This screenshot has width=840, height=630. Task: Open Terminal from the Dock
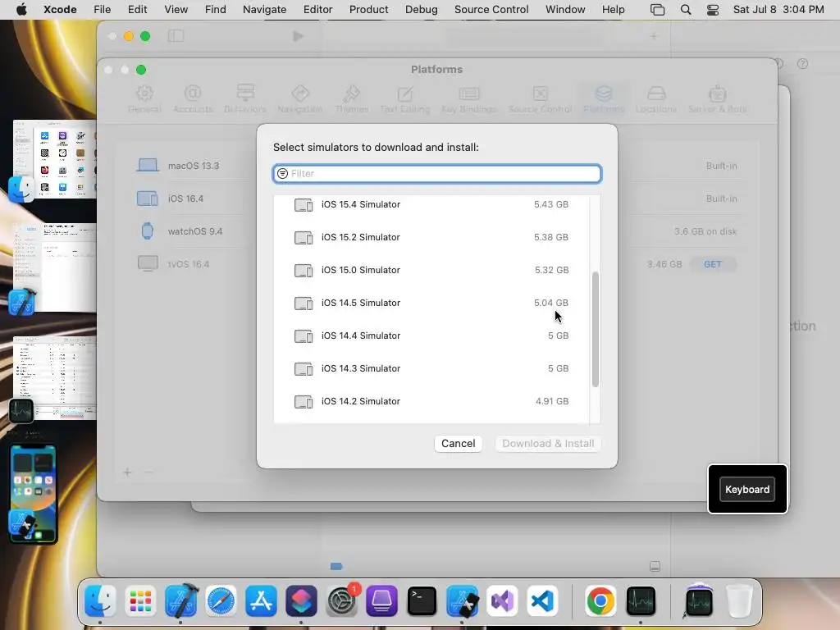pos(422,601)
